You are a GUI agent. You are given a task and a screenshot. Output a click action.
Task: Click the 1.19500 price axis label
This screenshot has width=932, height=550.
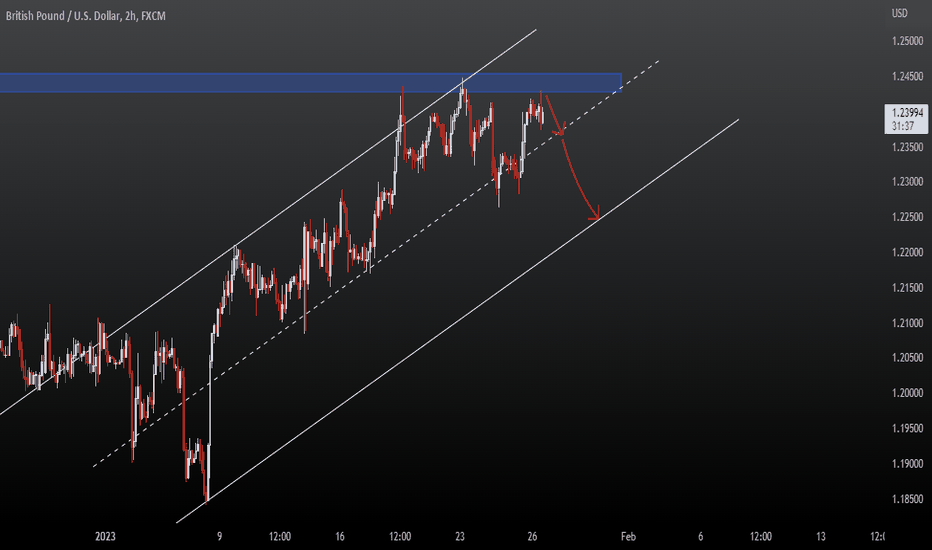pos(907,428)
